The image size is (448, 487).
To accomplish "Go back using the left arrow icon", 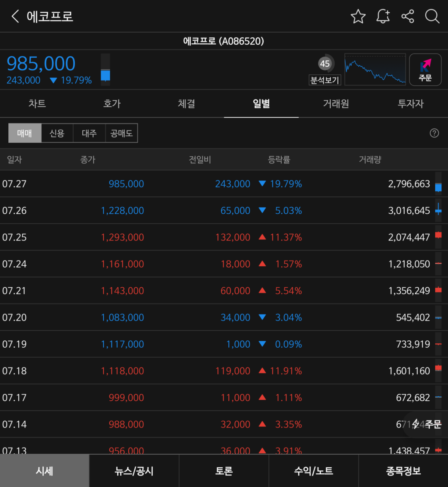I will (15, 16).
